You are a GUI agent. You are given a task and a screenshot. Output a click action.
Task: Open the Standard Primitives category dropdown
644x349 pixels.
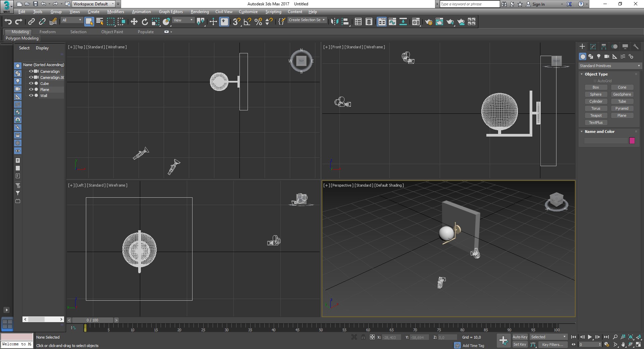pyautogui.click(x=610, y=66)
